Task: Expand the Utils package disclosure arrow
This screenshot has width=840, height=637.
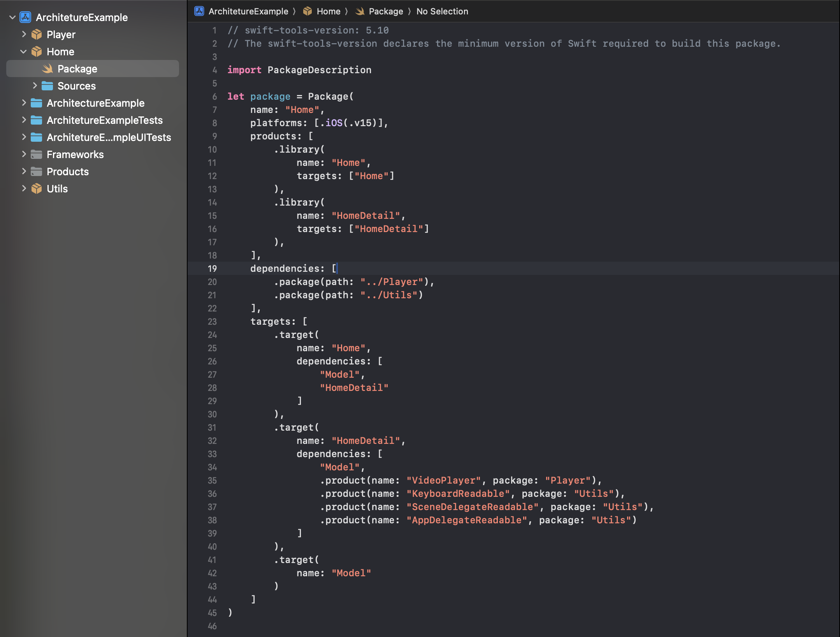Action: pos(24,188)
